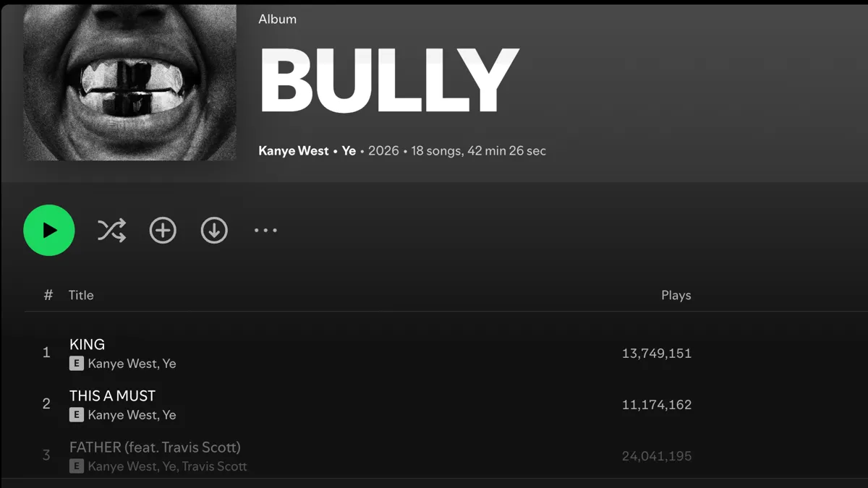Play the BULLY album with green button
This screenshot has height=488, width=868.
coord(49,231)
